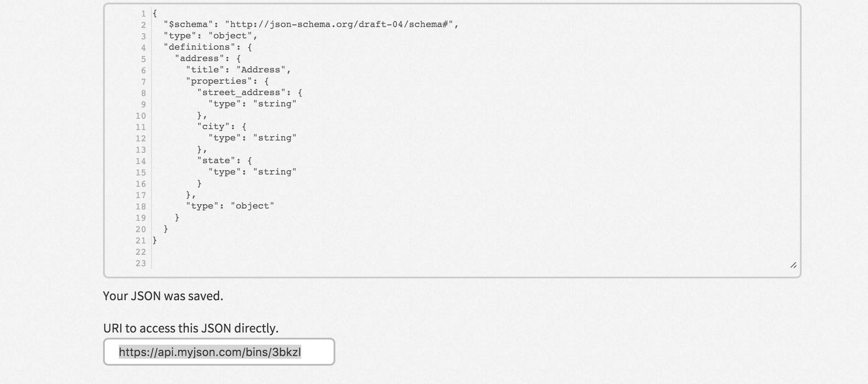This screenshot has width=868, height=384.
Task: Click the "street_address" property name
Action: (241, 93)
